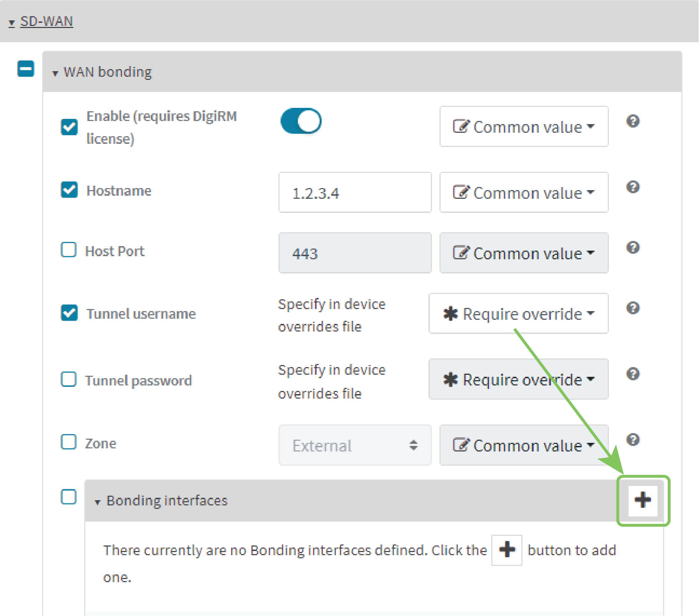The image size is (699, 616).
Task: Click the SD-WAN heading link
Action: point(47,21)
